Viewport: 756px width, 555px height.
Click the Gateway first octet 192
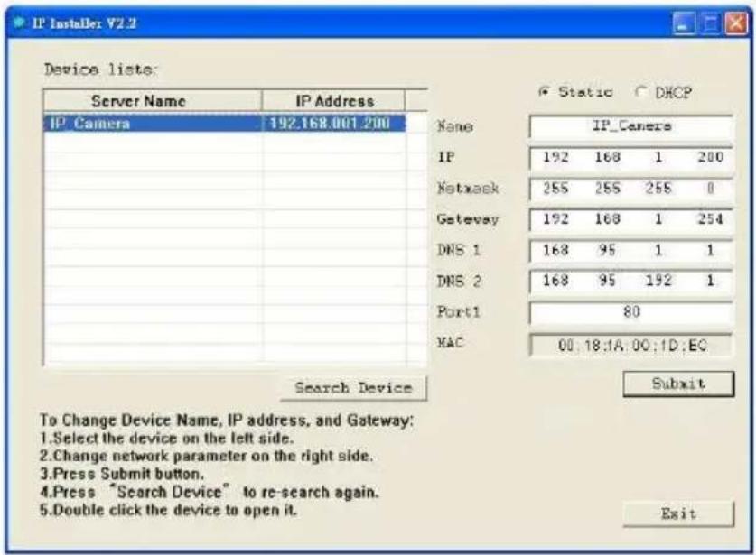(555, 219)
